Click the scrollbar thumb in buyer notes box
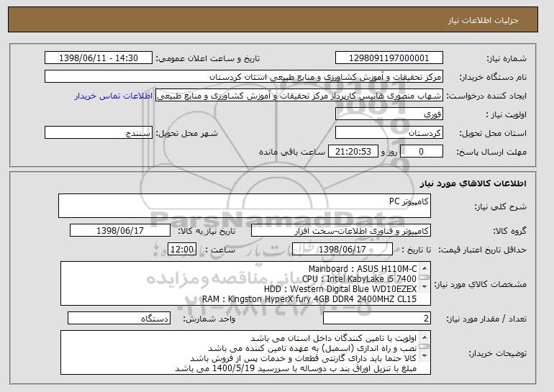554x392 pixels. [x=424, y=347]
